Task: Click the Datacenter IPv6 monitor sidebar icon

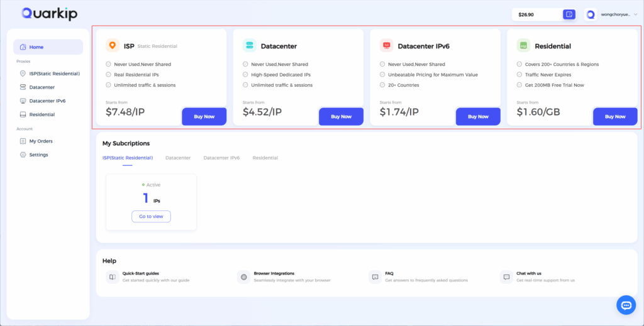Action: 23,101
